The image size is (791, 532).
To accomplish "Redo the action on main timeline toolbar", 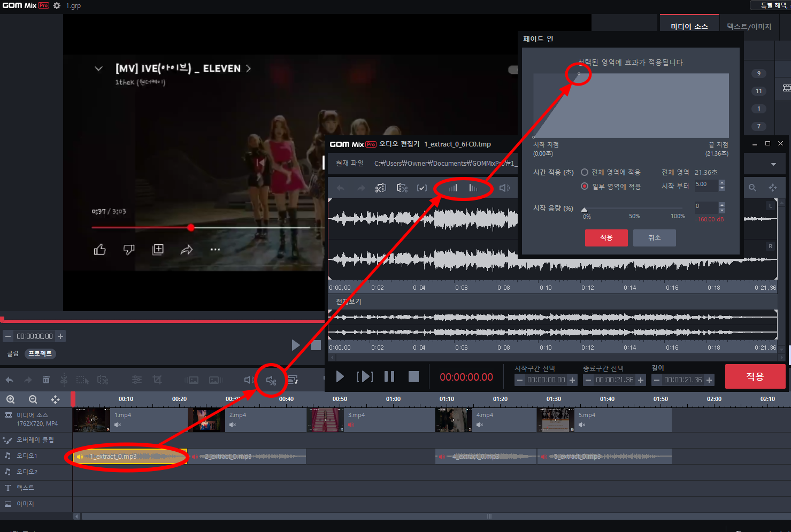I will click(x=28, y=380).
